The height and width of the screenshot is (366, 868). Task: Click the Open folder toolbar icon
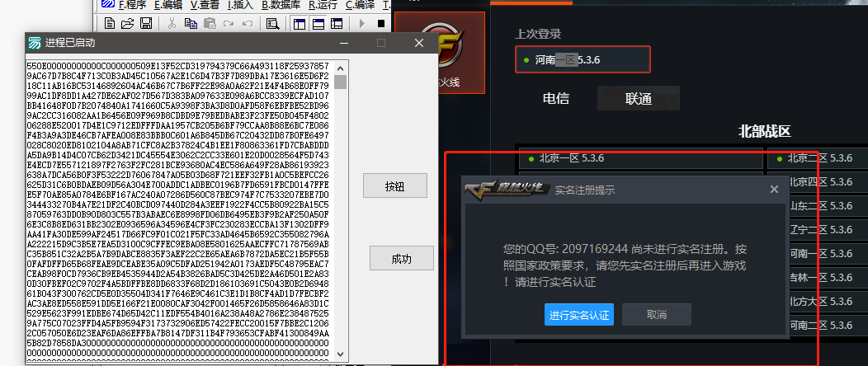pos(127,23)
